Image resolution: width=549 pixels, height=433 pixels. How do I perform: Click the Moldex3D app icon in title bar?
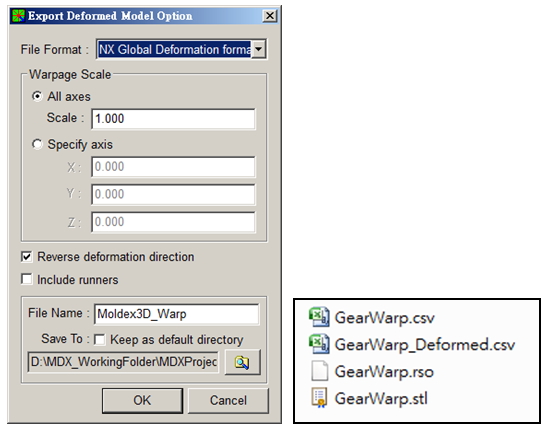pyautogui.click(x=18, y=16)
